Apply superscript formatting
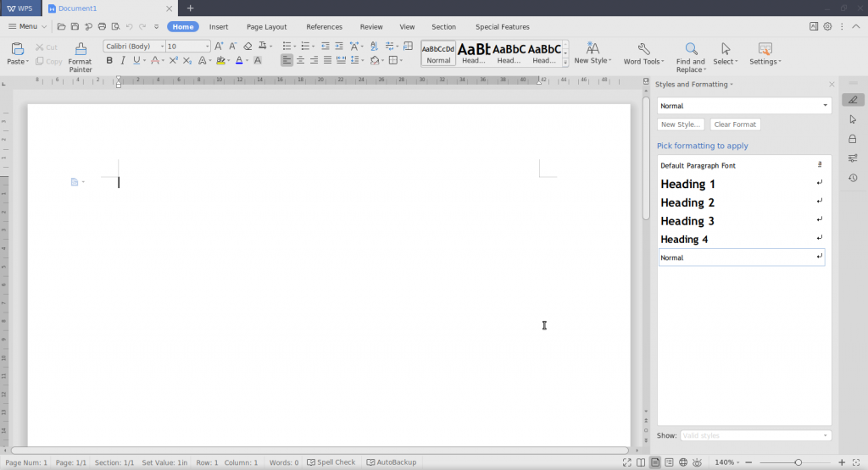 [173, 60]
